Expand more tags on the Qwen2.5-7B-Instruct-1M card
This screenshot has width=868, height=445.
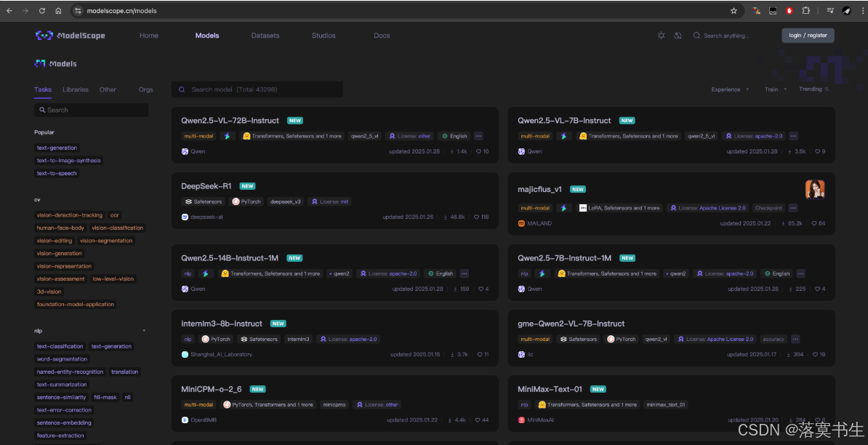tap(800, 273)
